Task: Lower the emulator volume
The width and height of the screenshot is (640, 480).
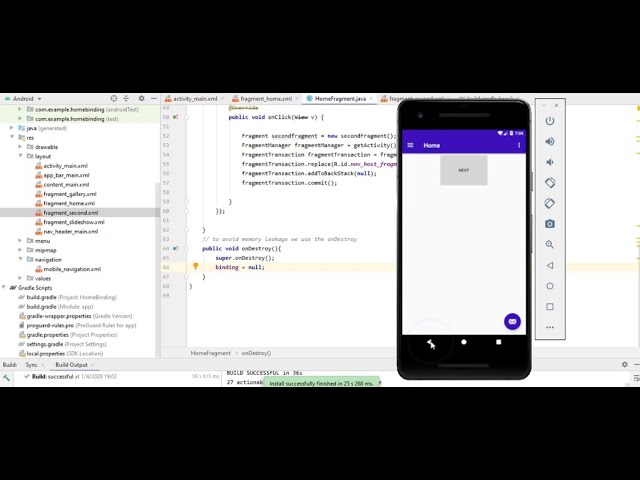Action: pyautogui.click(x=550, y=162)
